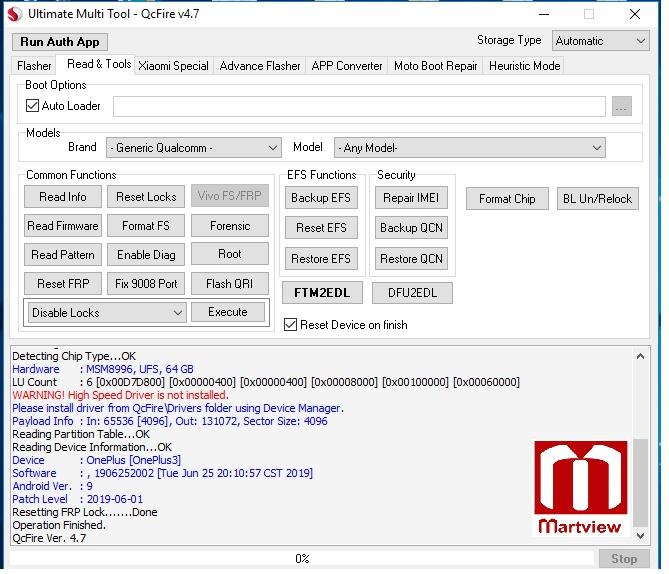Click the Read Firmware button

click(63, 226)
